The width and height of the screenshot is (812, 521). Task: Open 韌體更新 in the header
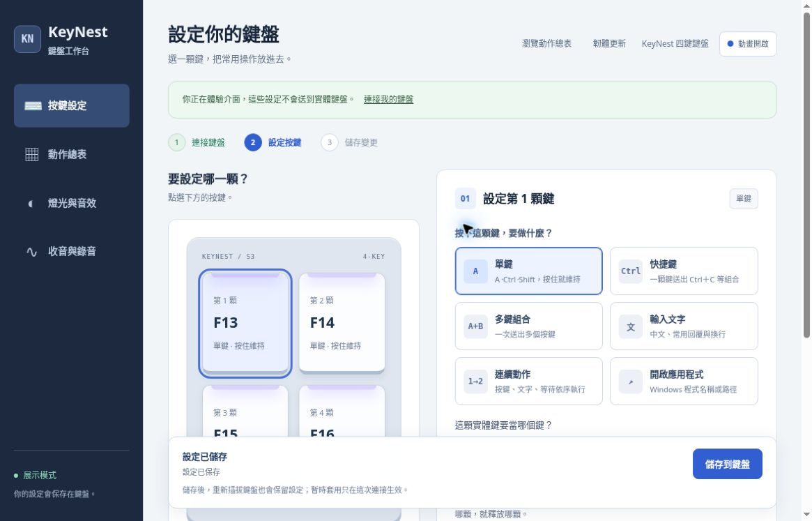pos(609,43)
